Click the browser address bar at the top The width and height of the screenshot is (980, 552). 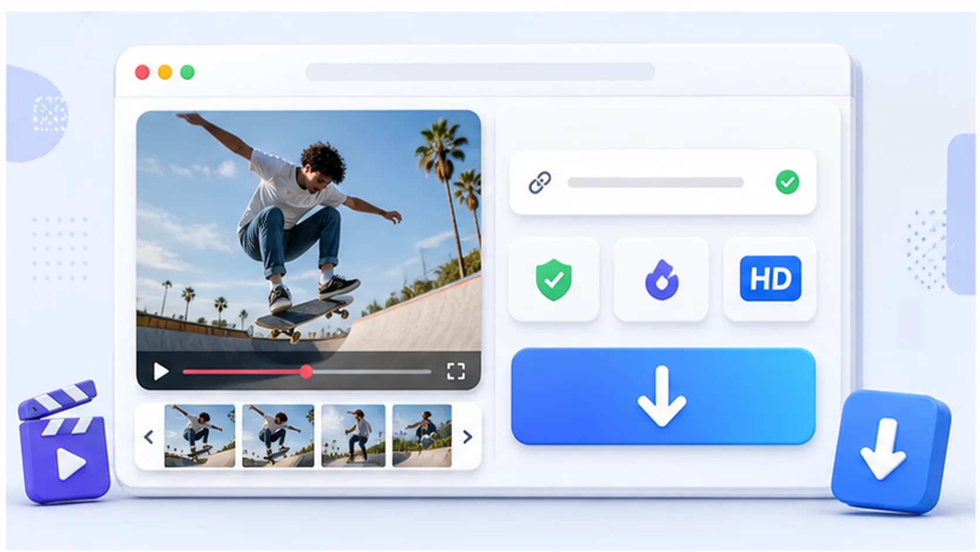[x=480, y=72]
